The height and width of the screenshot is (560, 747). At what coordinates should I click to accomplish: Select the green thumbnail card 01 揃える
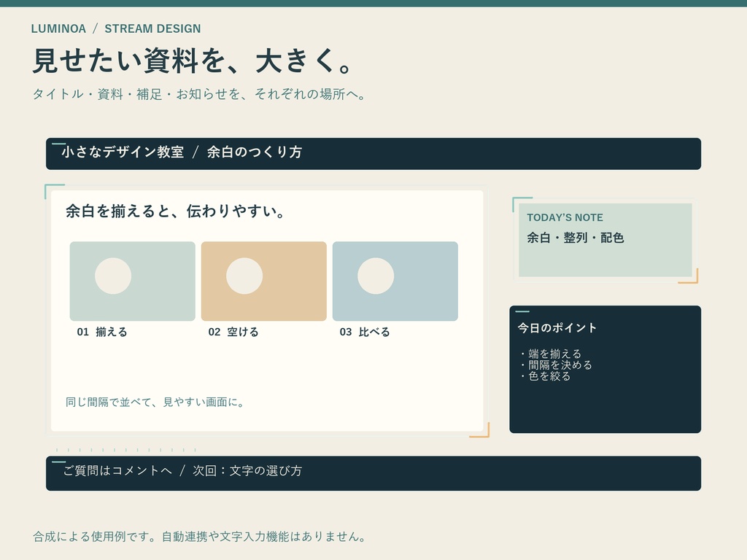point(133,281)
